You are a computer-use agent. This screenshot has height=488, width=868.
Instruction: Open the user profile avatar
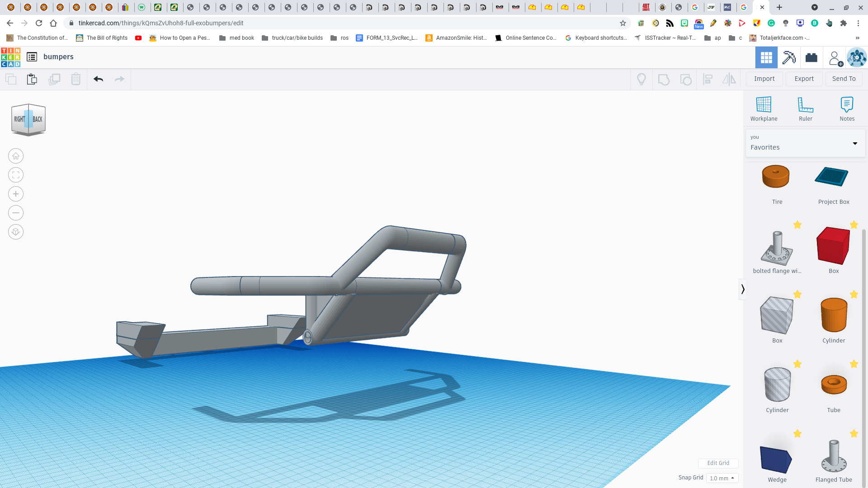click(857, 57)
